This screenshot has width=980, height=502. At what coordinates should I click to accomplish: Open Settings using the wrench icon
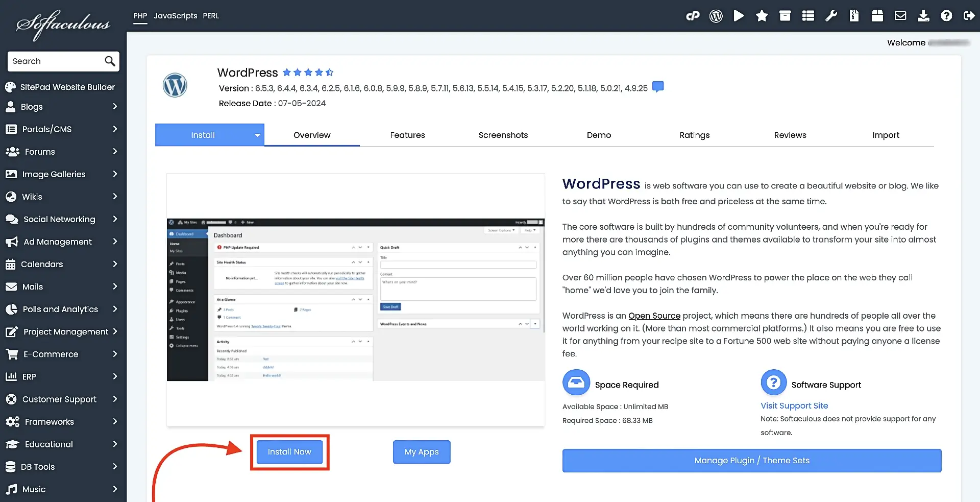(830, 16)
